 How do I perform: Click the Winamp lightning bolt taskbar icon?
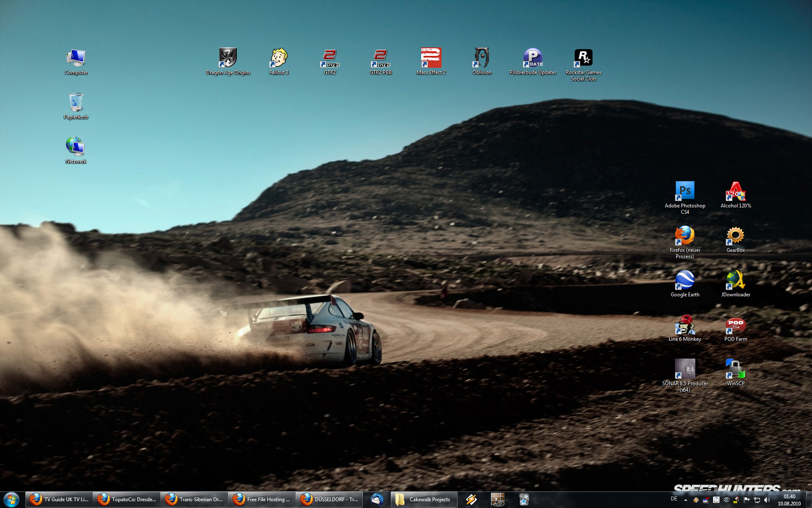[472, 500]
